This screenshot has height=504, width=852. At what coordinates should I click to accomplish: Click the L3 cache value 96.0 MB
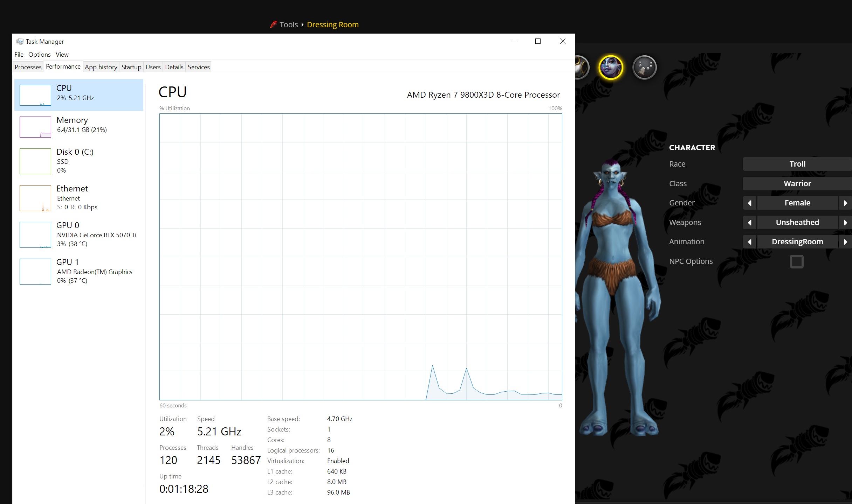coord(338,492)
